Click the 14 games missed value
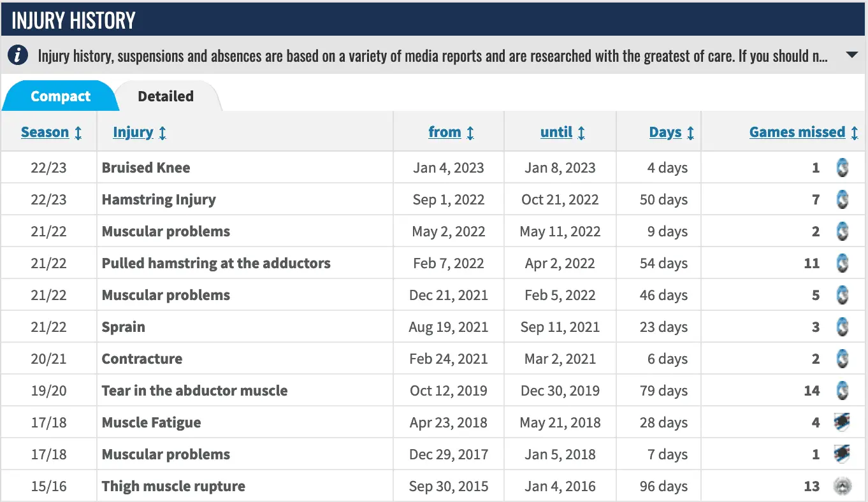Image resolution: width=868 pixels, height=502 pixels. pos(812,391)
